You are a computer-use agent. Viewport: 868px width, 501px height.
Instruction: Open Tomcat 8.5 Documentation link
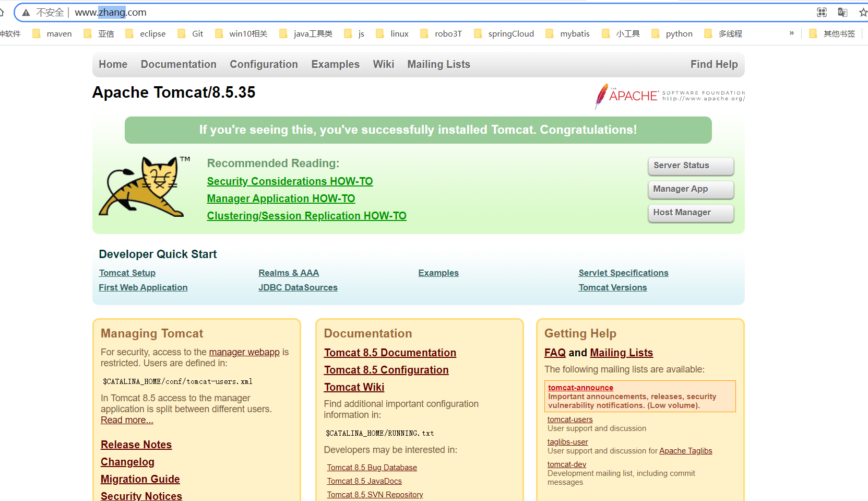pos(390,353)
